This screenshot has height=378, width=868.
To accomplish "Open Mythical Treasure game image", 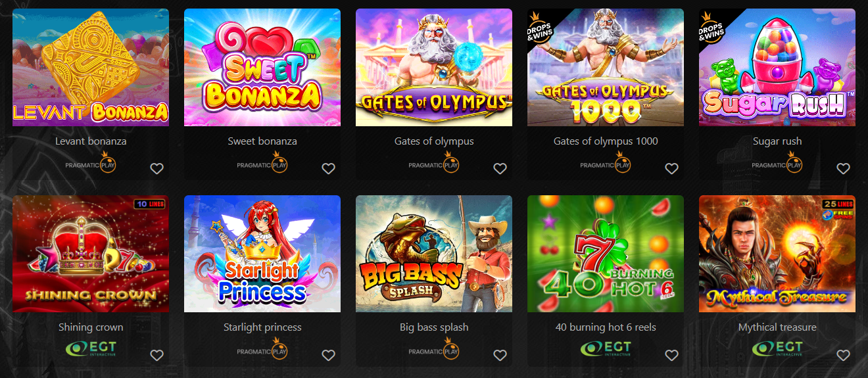I will (x=777, y=254).
